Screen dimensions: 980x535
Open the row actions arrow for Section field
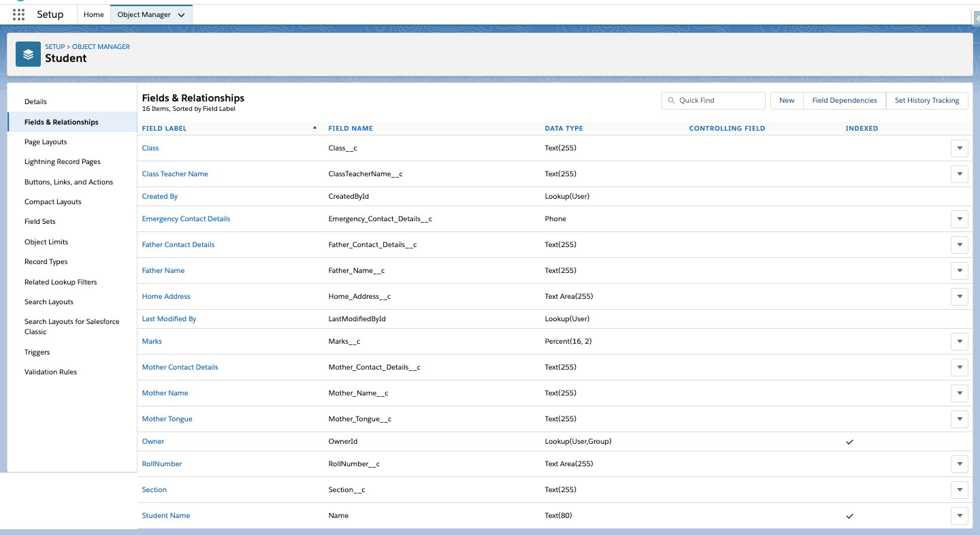[960, 489]
